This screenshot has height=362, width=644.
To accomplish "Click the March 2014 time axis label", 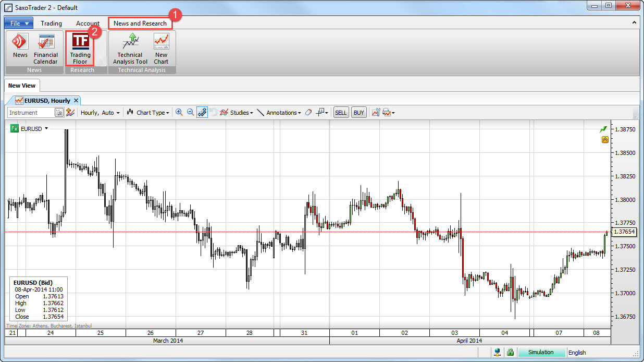I will (168, 341).
